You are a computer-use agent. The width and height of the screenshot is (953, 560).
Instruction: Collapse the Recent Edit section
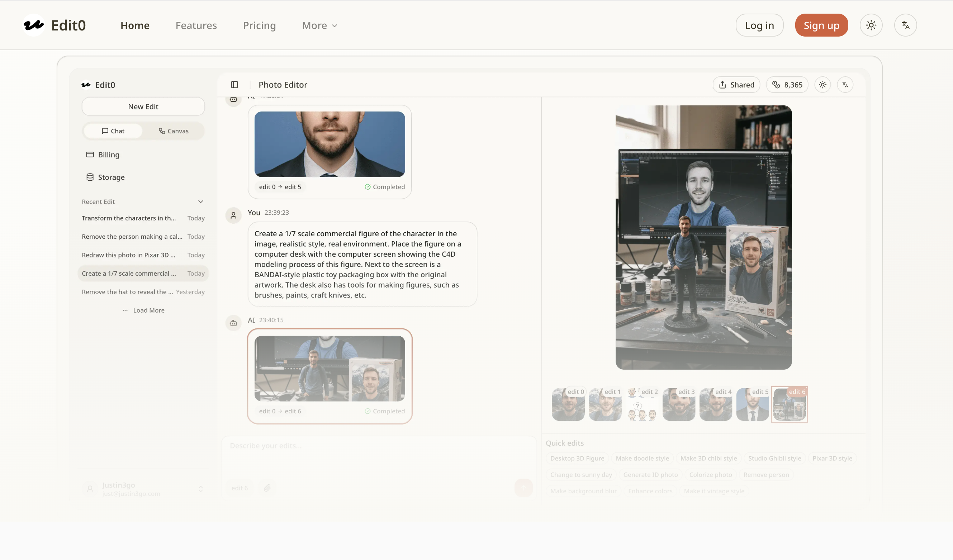200,201
